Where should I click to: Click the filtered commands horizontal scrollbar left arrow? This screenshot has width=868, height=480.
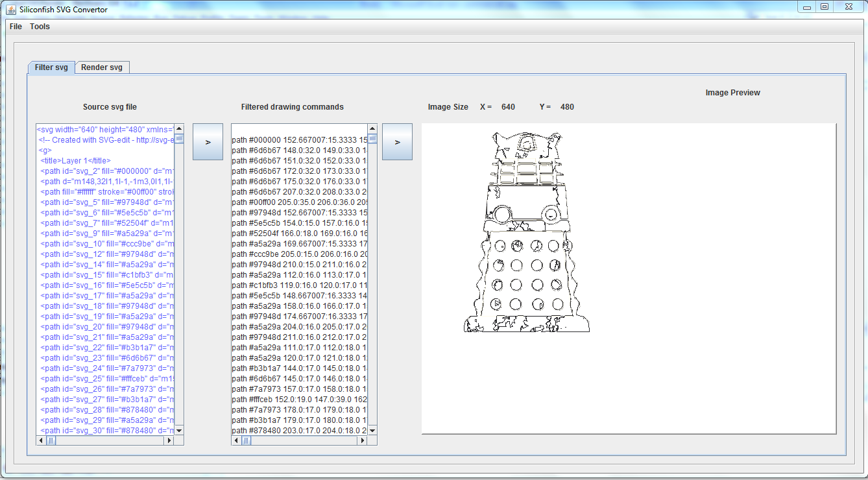pos(236,440)
